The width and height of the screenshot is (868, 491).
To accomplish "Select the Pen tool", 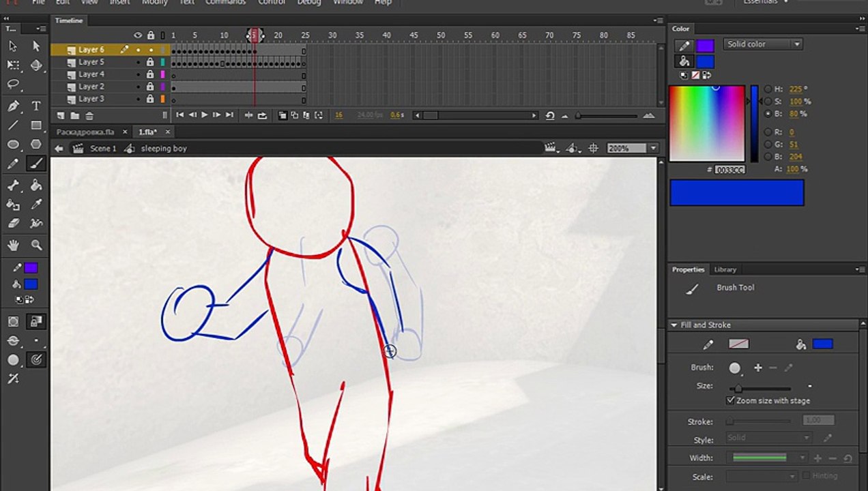I will pos(13,106).
